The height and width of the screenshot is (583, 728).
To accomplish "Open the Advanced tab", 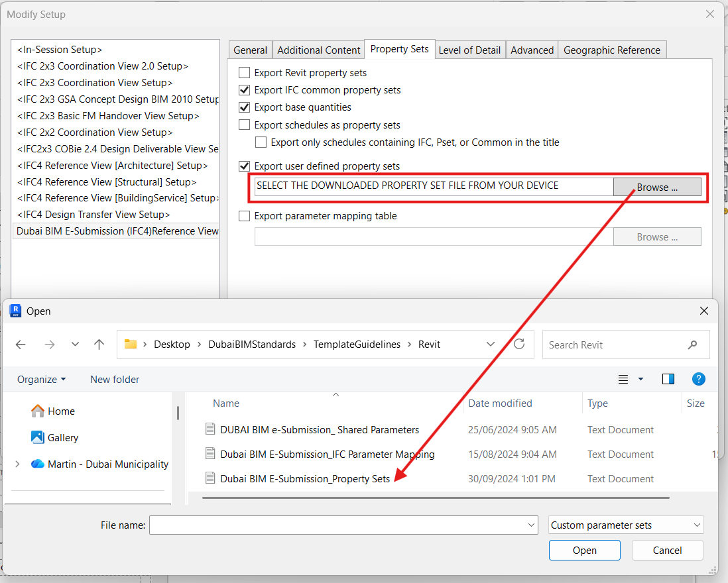I will point(532,50).
